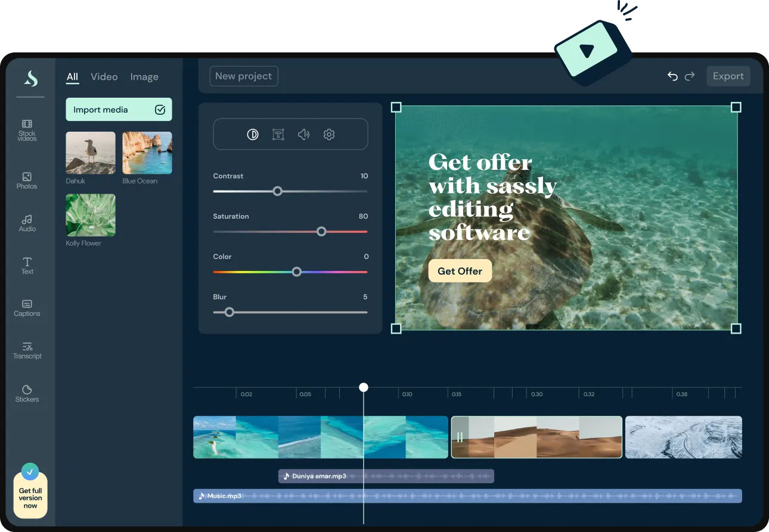
Task: Click the Export button
Action: pos(728,76)
